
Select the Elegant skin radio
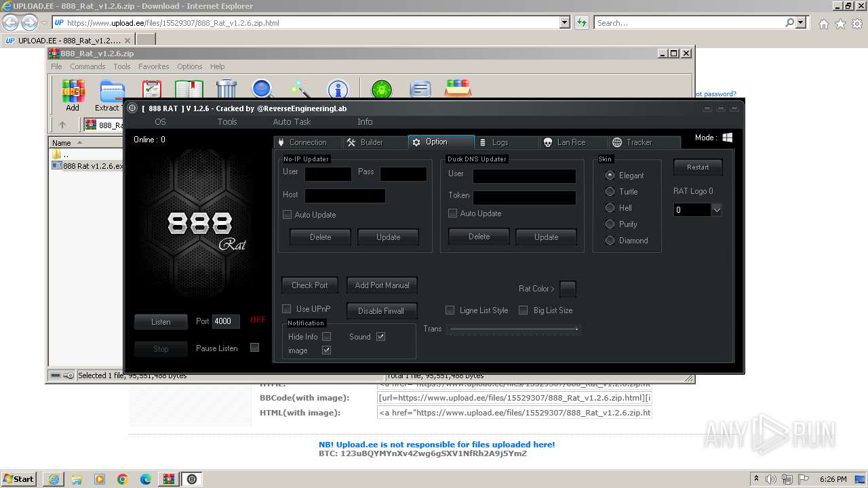[610, 176]
